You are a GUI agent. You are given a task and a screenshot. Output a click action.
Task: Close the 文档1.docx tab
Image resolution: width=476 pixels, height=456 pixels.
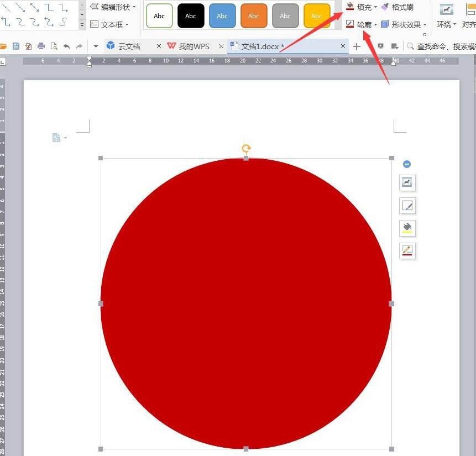[x=343, y=46]
